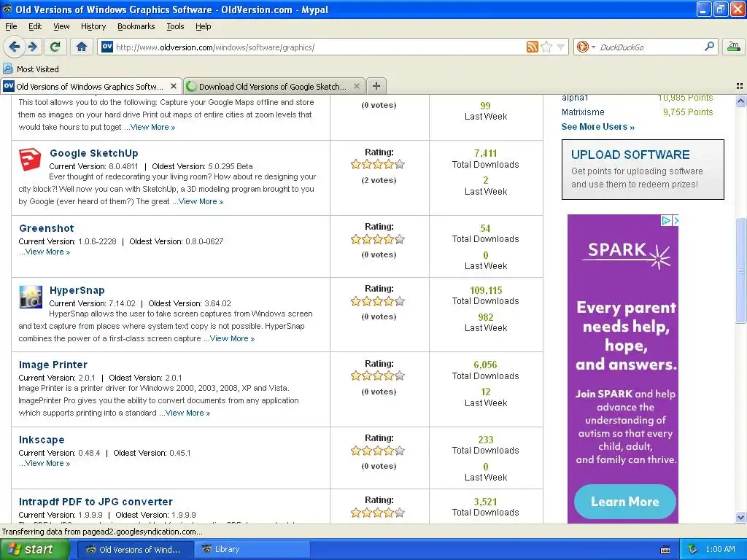The height and width of the screenshot is (560, 747).
Task: Click View More under Greenshot
Action: point(47,252)
